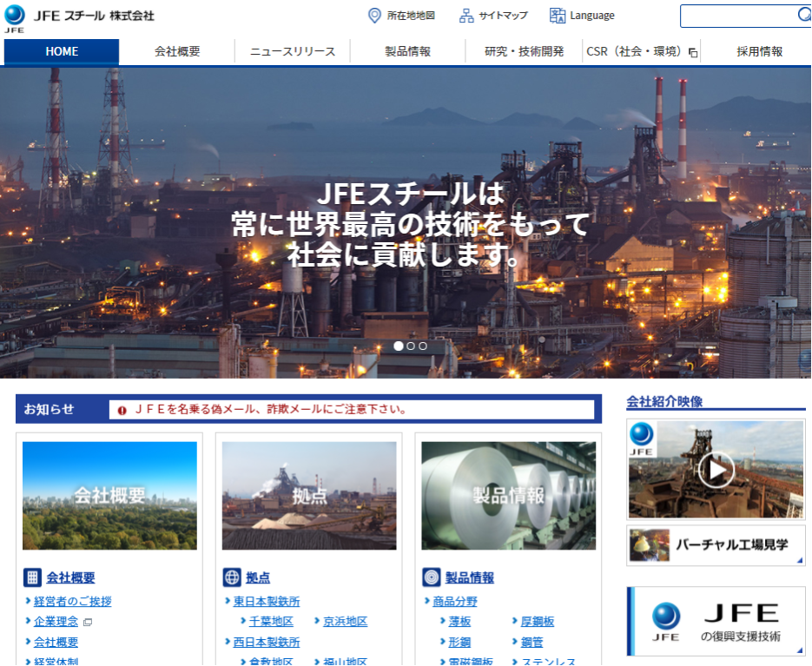Read the fake-email warning notice link

point(270,410)
